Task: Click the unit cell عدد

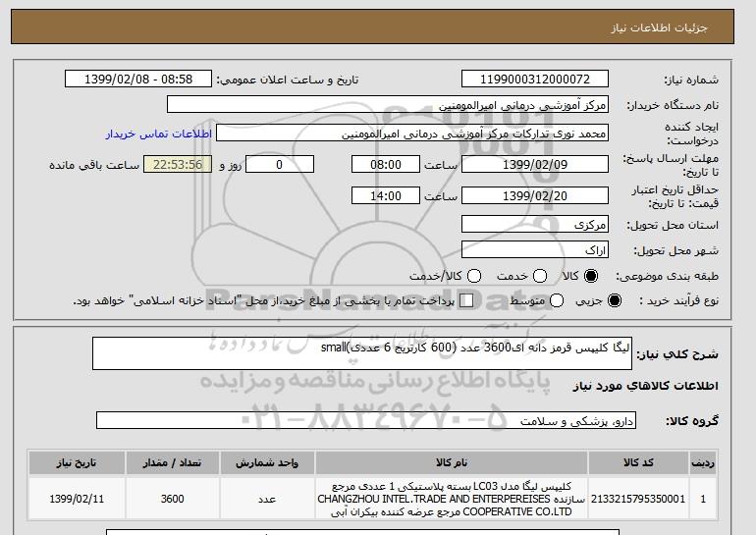Action: point(267,499)
